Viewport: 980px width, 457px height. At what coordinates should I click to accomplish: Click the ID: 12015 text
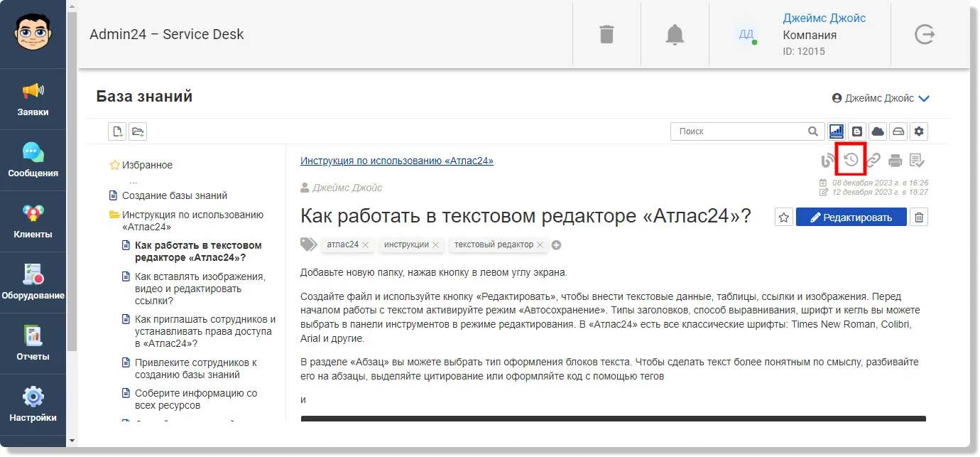(x=804, y=51)
